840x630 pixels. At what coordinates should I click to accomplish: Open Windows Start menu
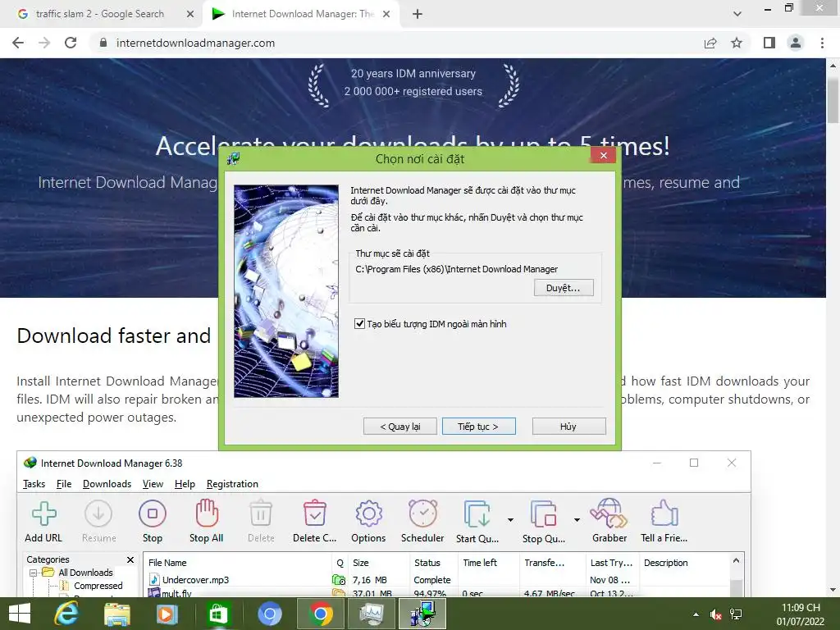point(20,614)
